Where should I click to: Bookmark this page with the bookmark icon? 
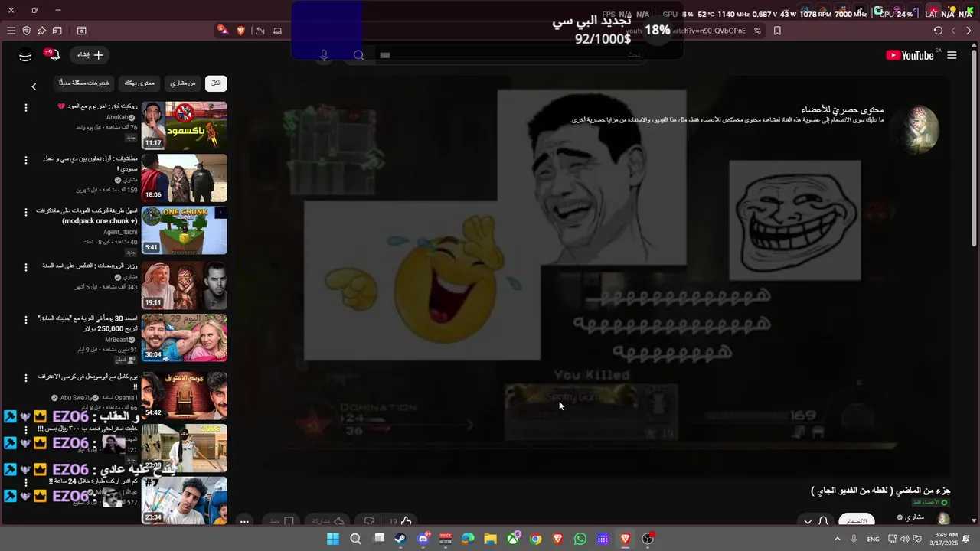(x=777, y=31)
